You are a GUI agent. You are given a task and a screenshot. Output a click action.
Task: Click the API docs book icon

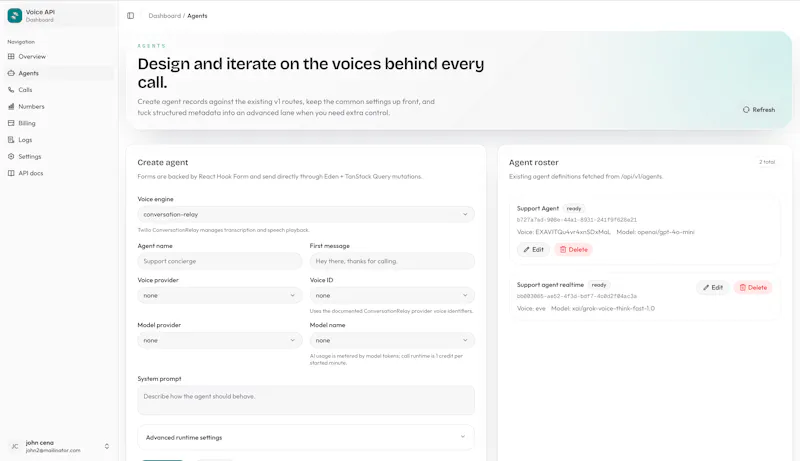tap(11, 173)
